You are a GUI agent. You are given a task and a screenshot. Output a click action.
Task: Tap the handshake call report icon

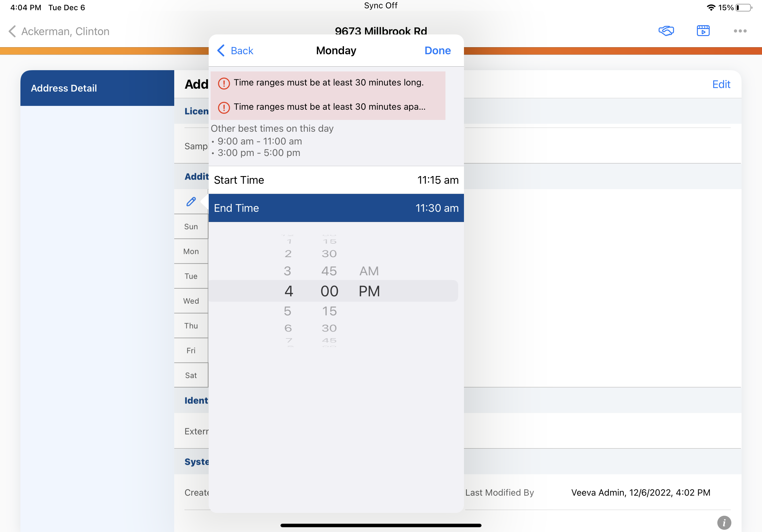[x=666, y=31]
